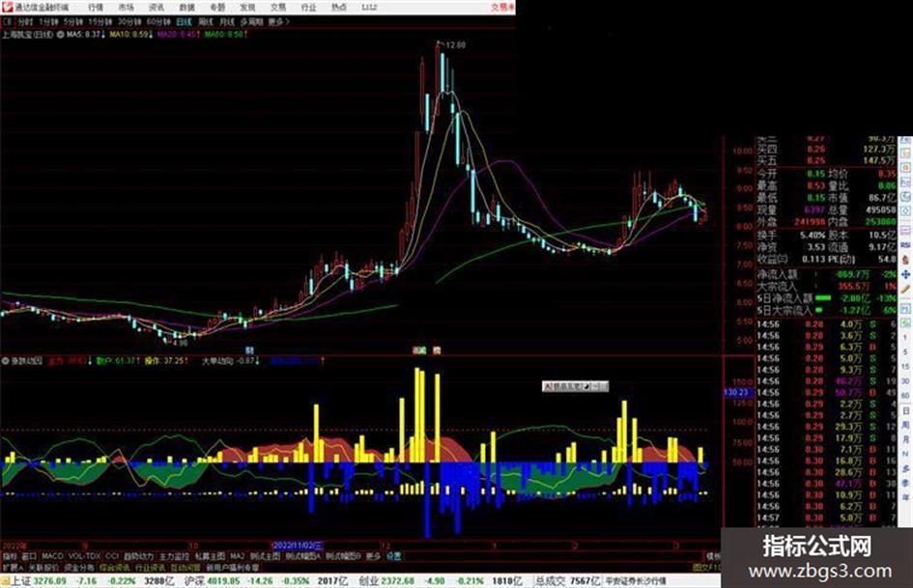The height and width of the screenshot is (588, 913).
Task: Open the 资讯 menu
Action: (157, 8)
